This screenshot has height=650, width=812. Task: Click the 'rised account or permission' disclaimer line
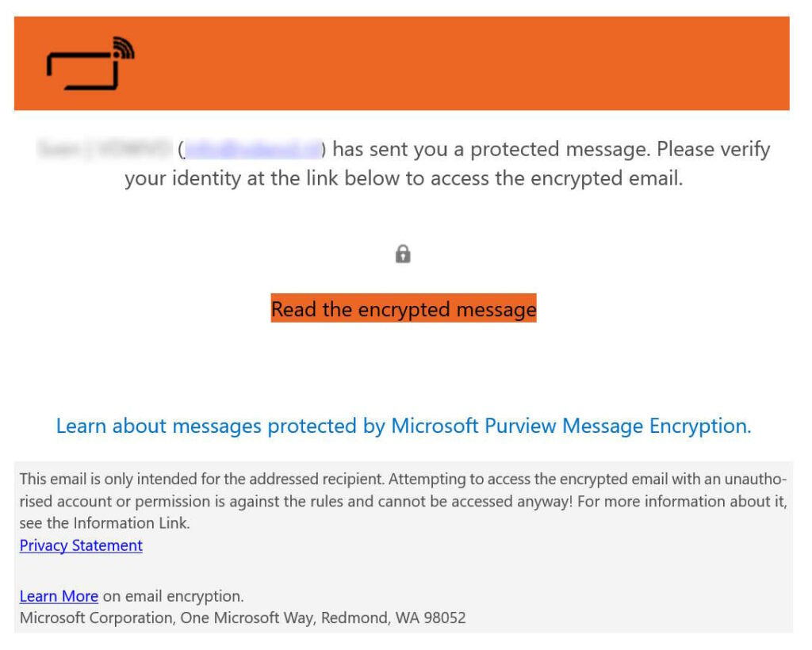404,502
